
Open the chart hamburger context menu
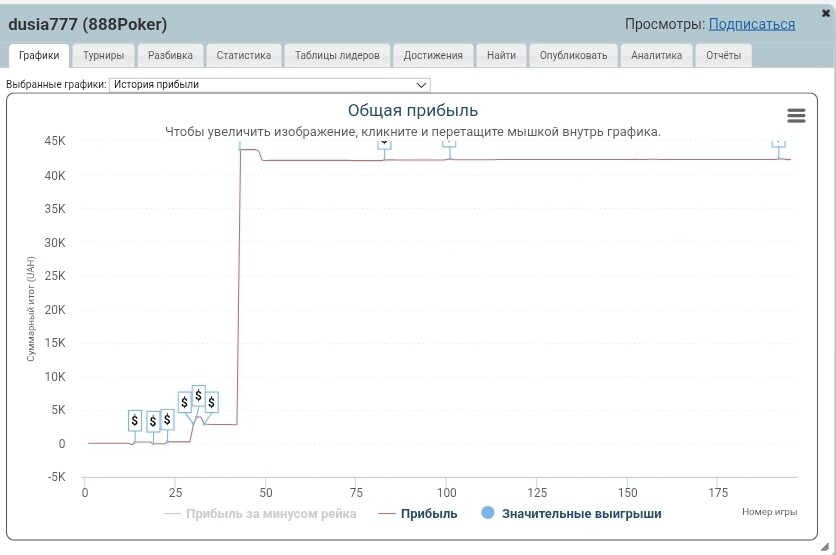click(796, 115)
